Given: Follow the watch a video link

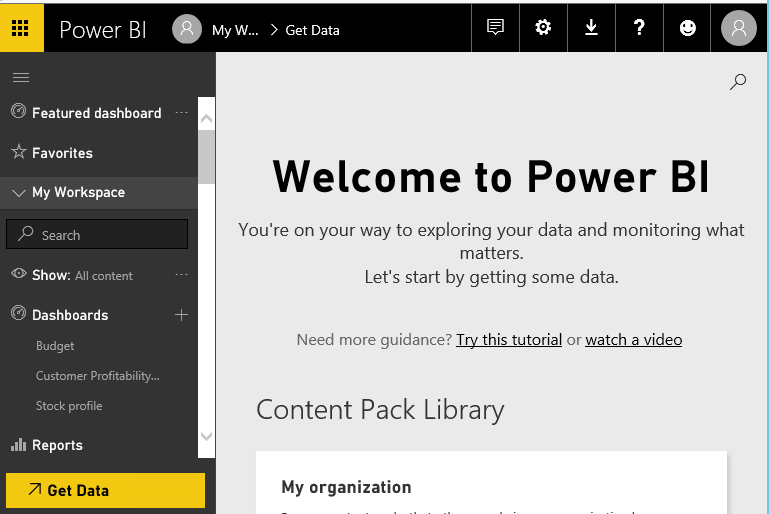Looking at the screenshot, I should tap(634, 340).
